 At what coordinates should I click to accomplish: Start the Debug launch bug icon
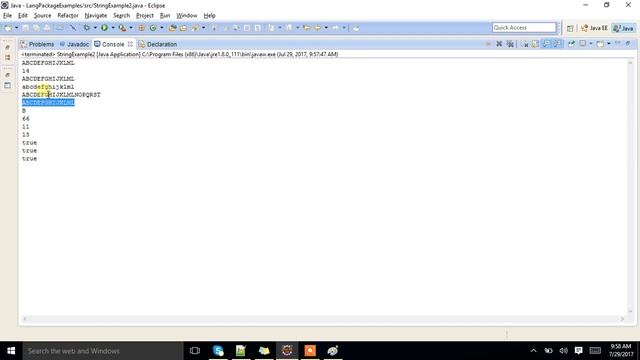[87, 28]
